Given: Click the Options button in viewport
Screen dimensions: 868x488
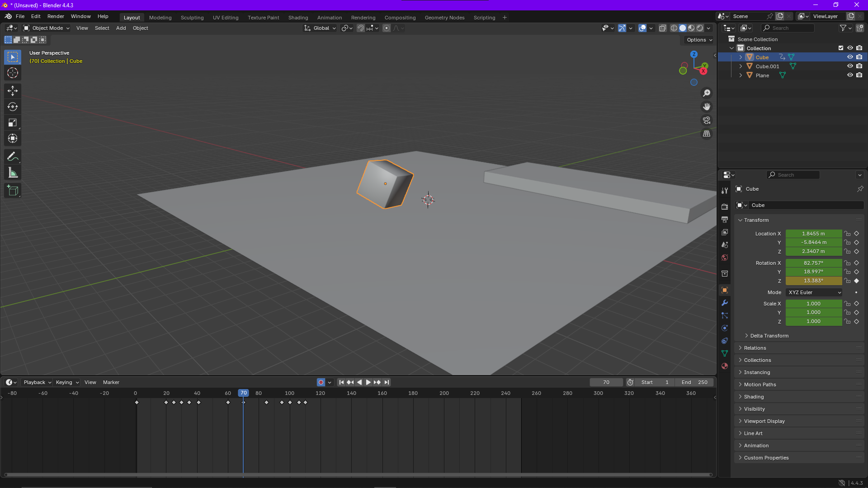Looking at the screenshot, I should 699,40.
